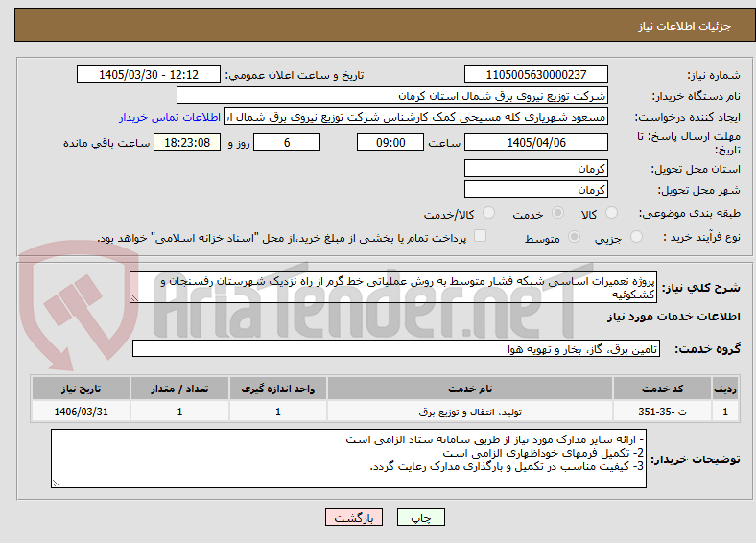
Task: Click the service code cell ت -35-351
Action: (663, 412)
